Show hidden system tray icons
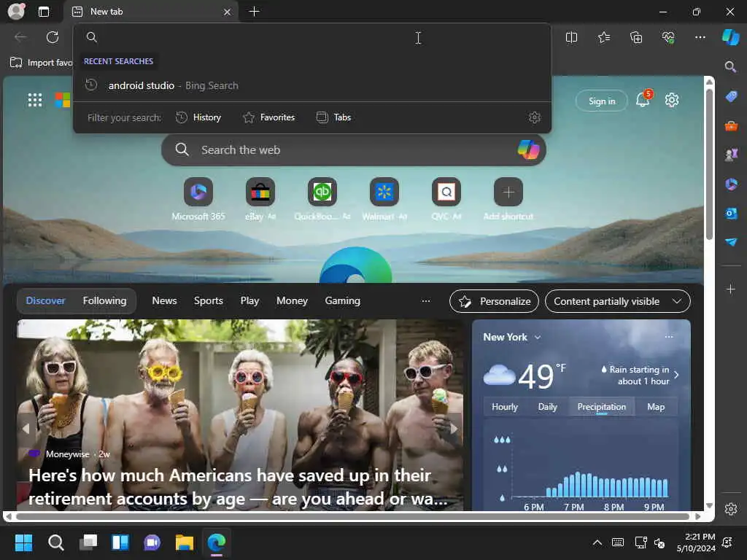The height and width of the screenshot is (560, 747). [597, 542]
